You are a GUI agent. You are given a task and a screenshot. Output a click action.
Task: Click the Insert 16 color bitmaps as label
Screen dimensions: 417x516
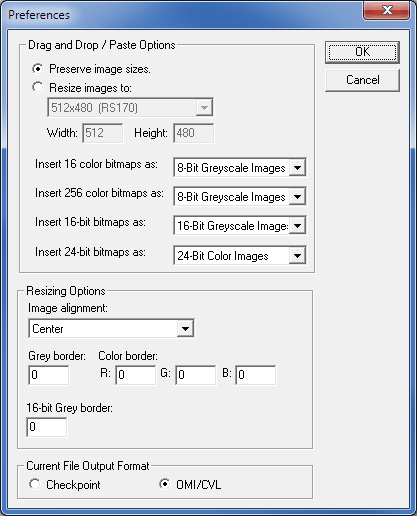pos(96,164)
